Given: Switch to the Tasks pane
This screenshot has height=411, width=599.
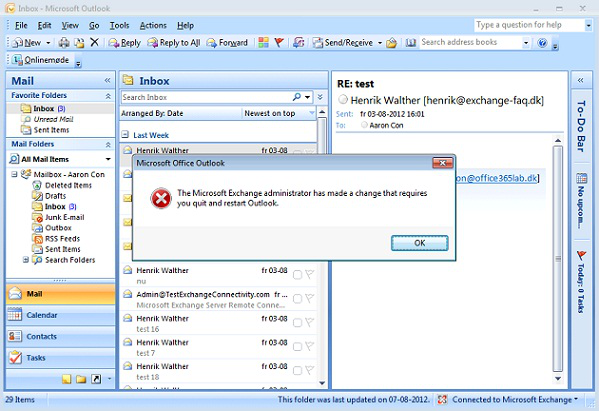Looking at the screenshot, I should point(60,358).
